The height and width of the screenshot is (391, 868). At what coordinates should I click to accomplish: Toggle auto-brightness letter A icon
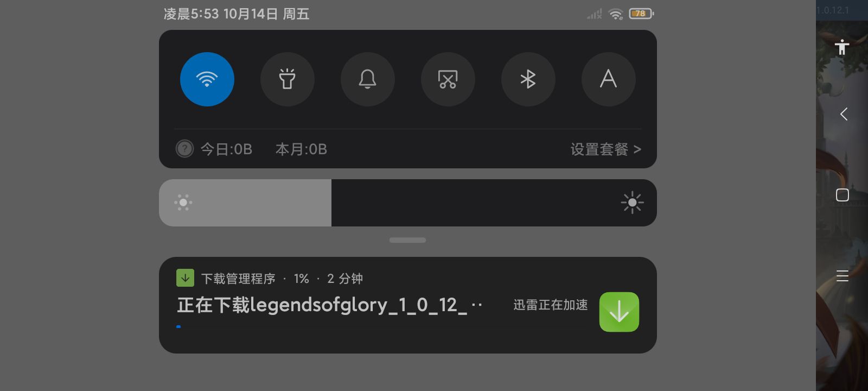click(608, 79)
